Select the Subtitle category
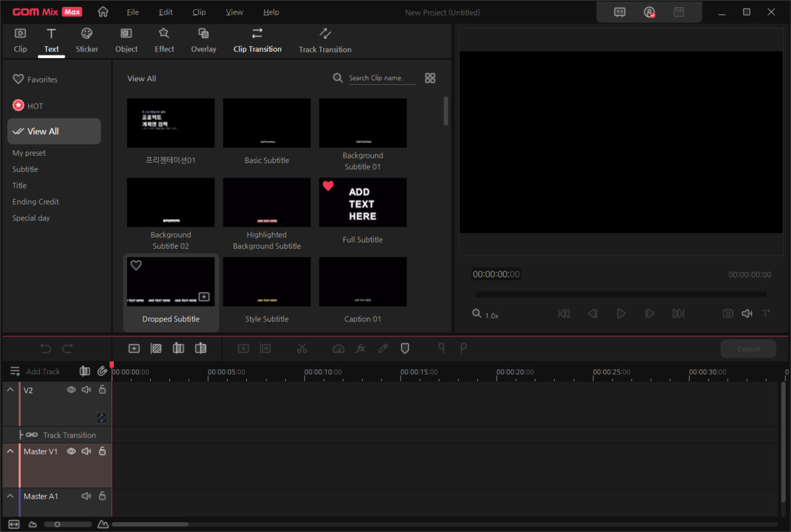 (x=25, y=169)
